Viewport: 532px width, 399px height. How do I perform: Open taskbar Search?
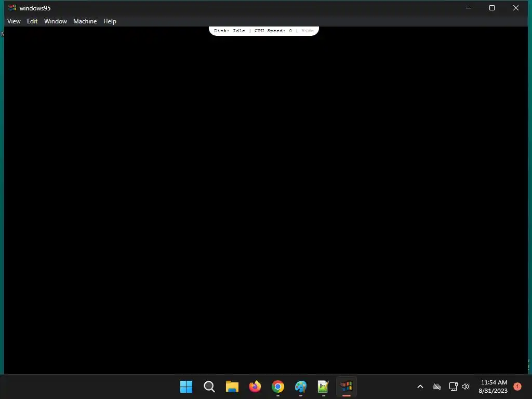[209, 387]
